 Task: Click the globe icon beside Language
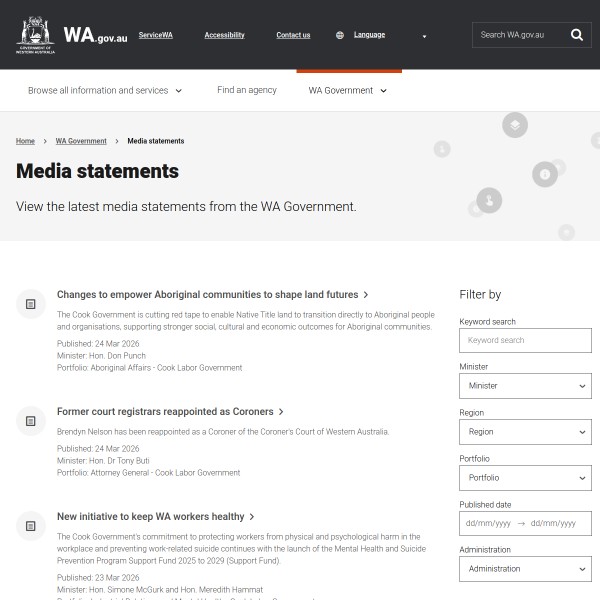coord(340,35)
